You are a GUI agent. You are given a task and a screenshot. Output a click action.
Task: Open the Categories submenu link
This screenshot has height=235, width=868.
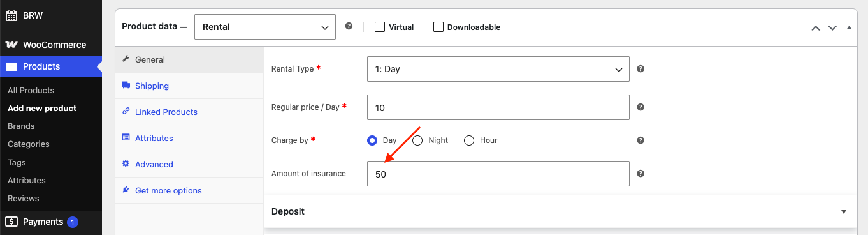[29, 144]
